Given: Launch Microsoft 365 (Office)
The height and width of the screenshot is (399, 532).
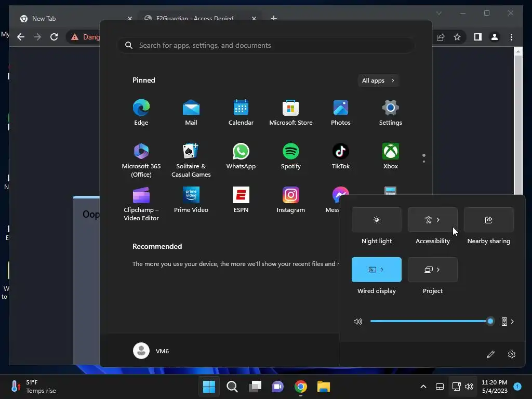Looking at the screenshot, I should point(141,160).
